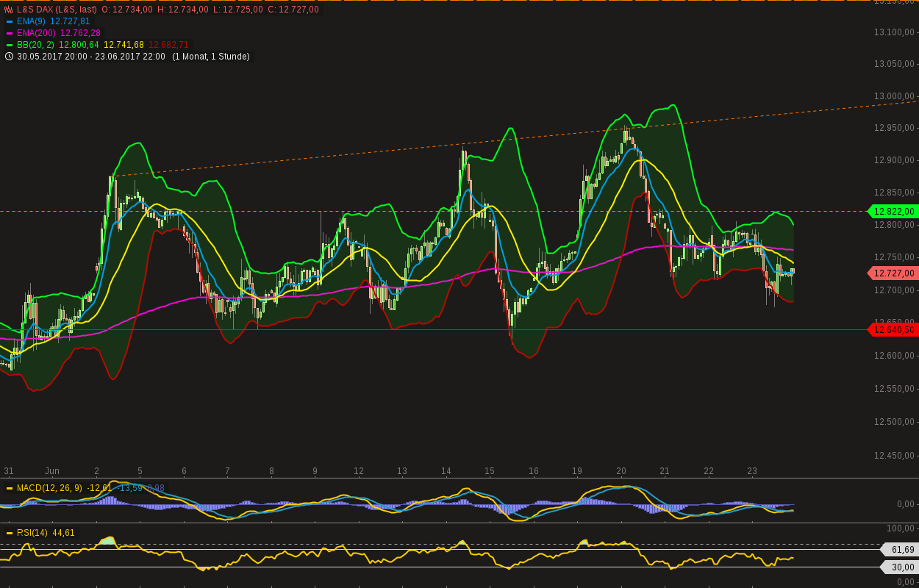This screenshot has width=919, height=588.
Task: Click the 30,00 RSI level tag
Action: click(901, 567)
